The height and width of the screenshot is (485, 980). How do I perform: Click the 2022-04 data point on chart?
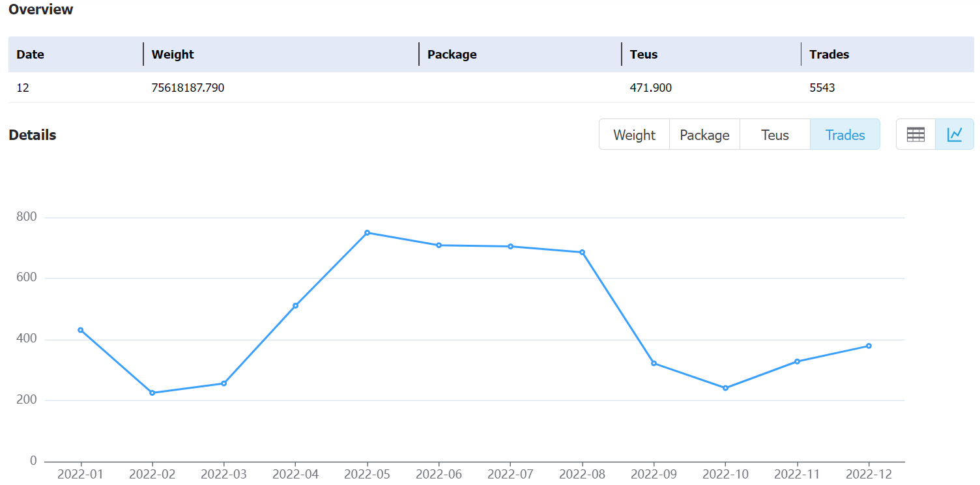[x=295, y=305]
